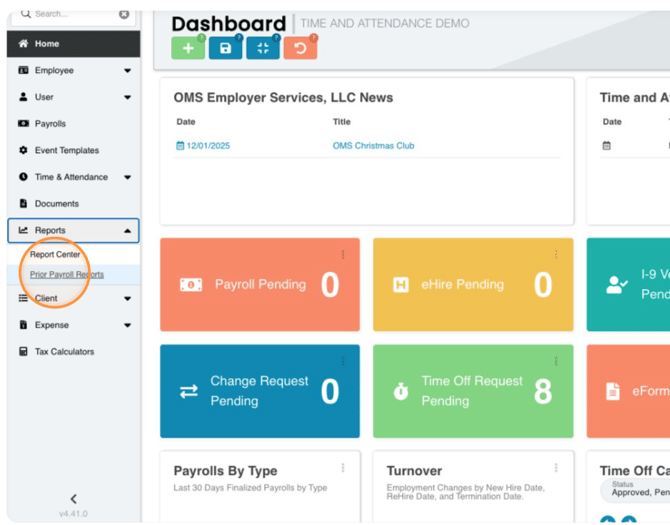
Task: Click the green plus add widget button
Action: (x=188, y=48)
